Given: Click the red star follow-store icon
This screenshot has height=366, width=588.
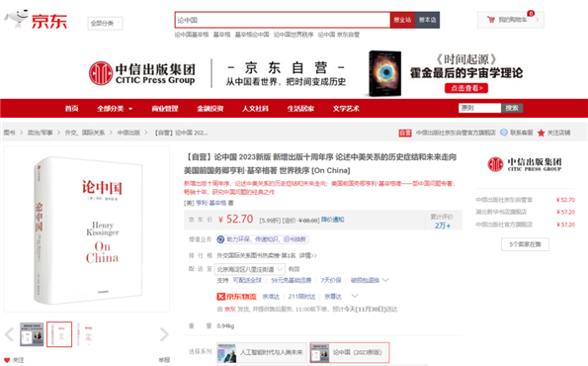Looking at the screenshot, I should (541, 133).
